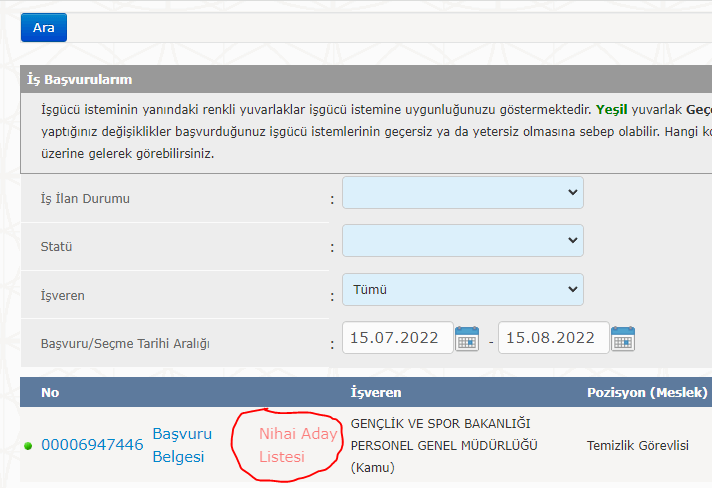Click the Başvuru/Seçme Tarihi Aralığı label
This screenshot has width=712, height=488.
(125, 343)
